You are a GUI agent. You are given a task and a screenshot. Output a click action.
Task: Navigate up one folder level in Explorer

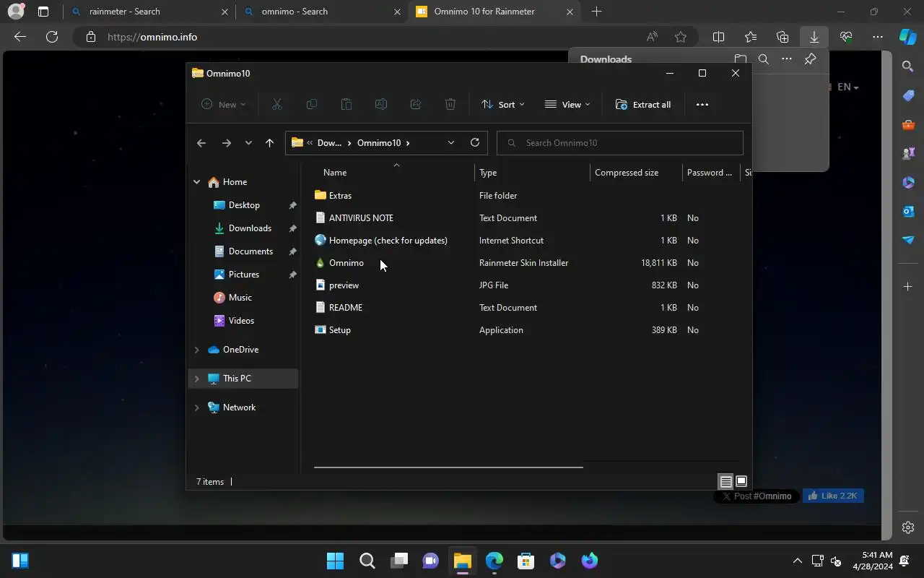coord(269,143)
